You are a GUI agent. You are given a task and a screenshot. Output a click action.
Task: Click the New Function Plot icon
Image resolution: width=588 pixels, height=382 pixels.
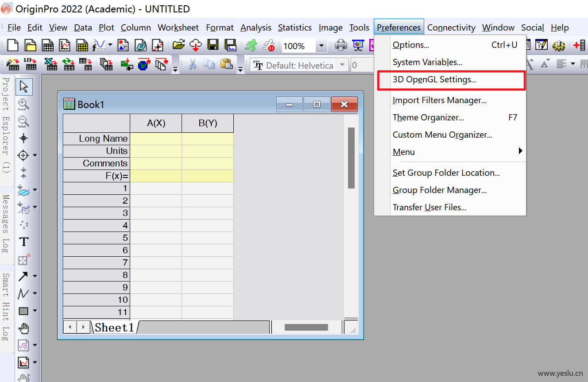point(99,46)
